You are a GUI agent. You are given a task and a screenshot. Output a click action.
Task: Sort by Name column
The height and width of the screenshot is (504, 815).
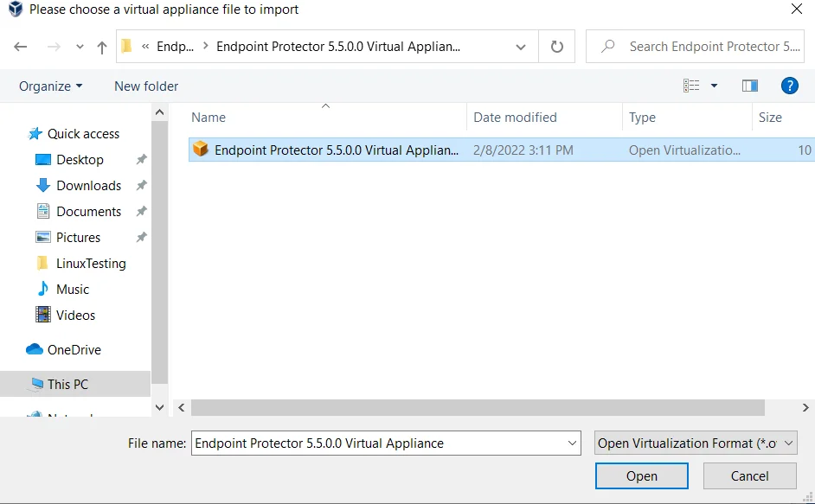click(209, 118)
